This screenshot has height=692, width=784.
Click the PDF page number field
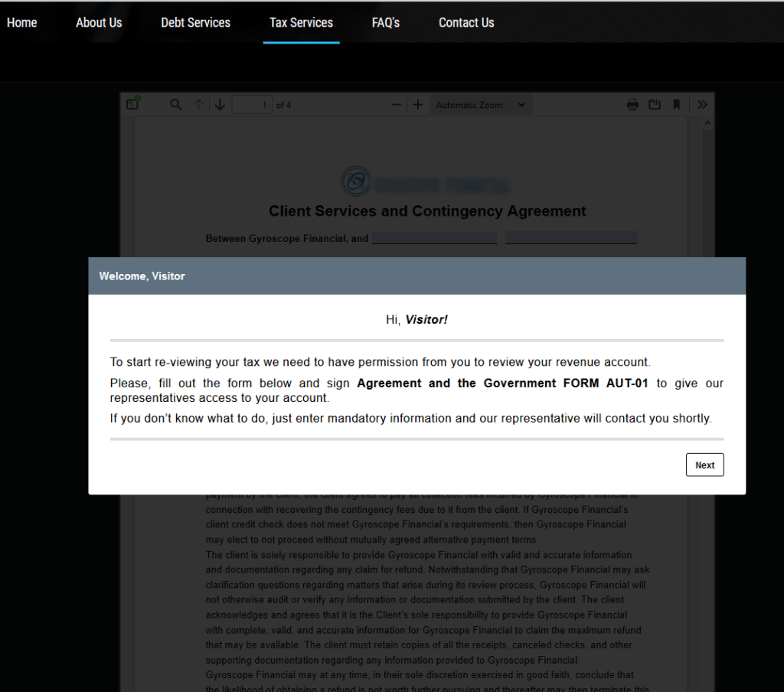(252, 105)
